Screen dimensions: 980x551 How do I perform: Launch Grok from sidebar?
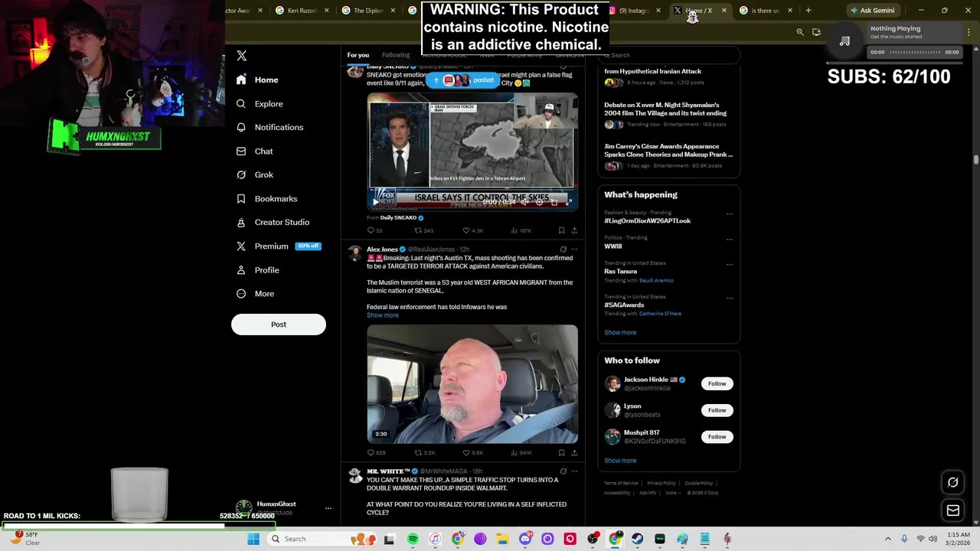tap(254, 174)
